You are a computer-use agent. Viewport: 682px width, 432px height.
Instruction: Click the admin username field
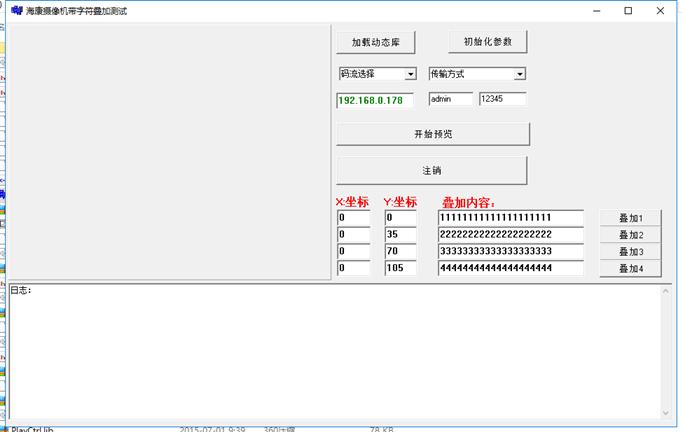tap(451, 99)
